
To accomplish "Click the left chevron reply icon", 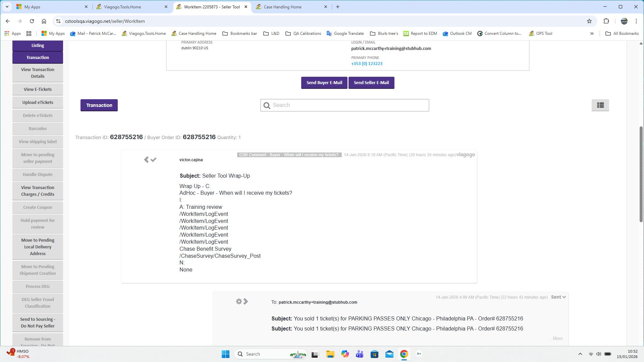I will pos(146,160).
